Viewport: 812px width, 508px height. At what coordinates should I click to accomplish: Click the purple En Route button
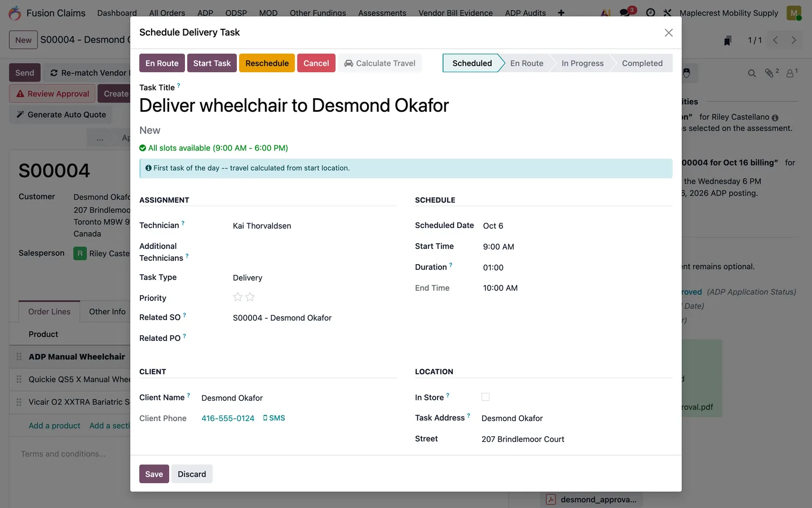pyautogui.click(x=162, y=63)
